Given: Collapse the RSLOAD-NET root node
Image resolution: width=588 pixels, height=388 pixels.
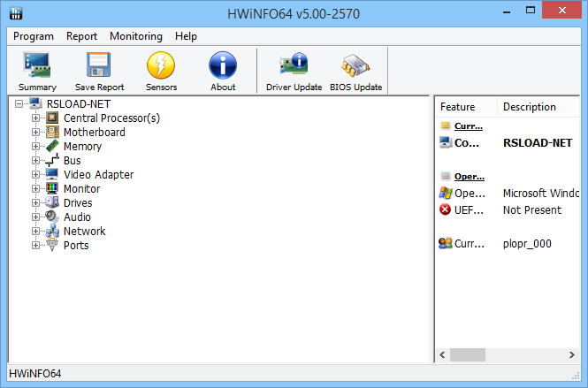Looking at the screenshot, I should click(x=19, y=103).
